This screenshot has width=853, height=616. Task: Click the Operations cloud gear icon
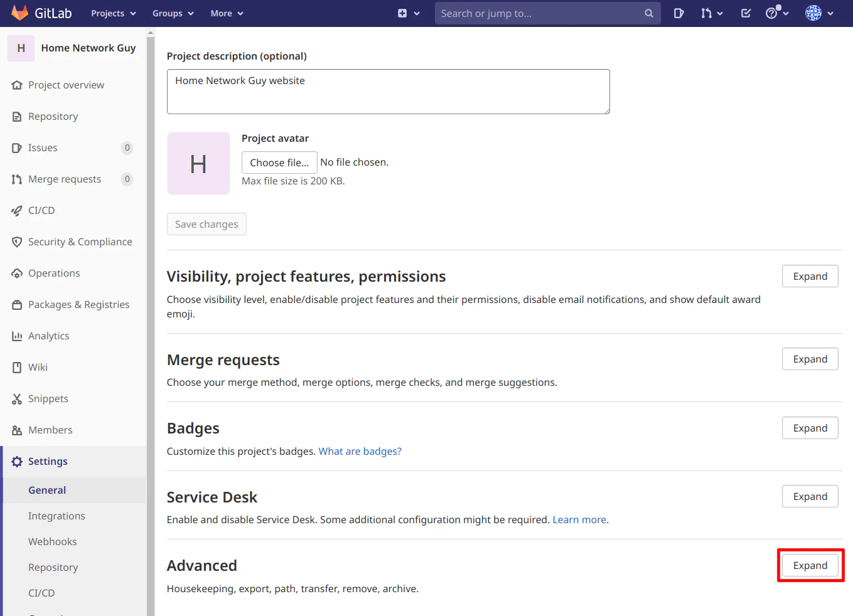click(x=17, y=273)
